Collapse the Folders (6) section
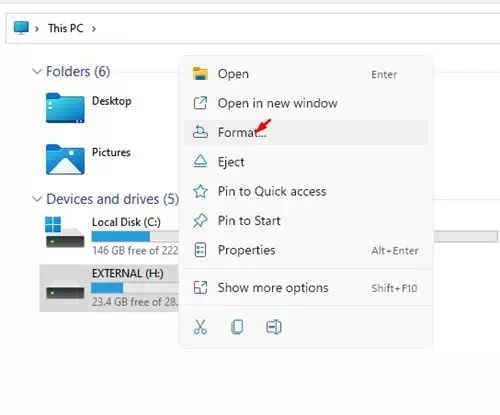This screenshot has width=500, height=415. click(x=37, y=71)
